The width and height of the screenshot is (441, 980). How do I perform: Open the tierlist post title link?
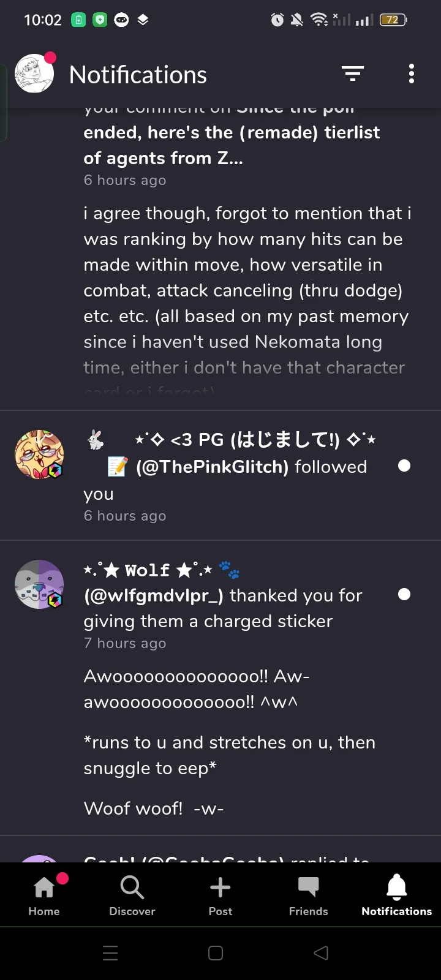[x=232, y=145]
